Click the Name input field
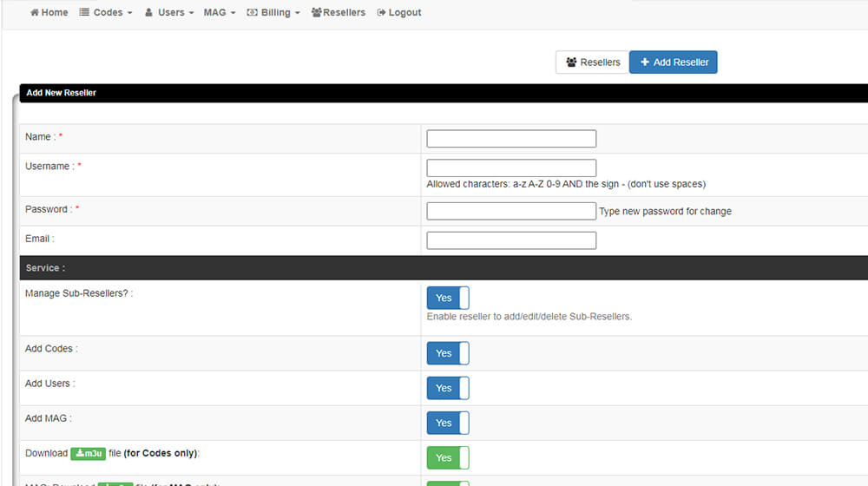868x486 pixels. click(x=511, y=139)
